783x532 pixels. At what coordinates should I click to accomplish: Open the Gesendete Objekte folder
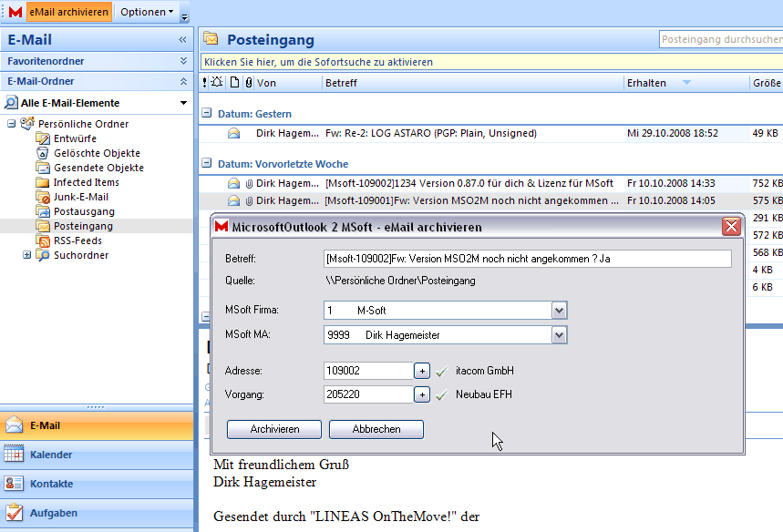98,168
